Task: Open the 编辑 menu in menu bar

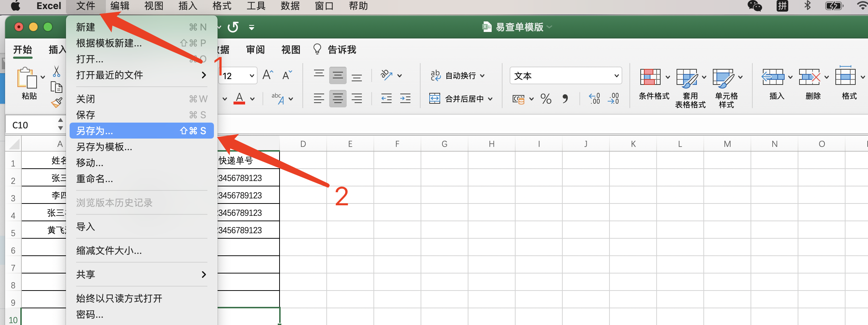Action: click(x=120, y=6)
